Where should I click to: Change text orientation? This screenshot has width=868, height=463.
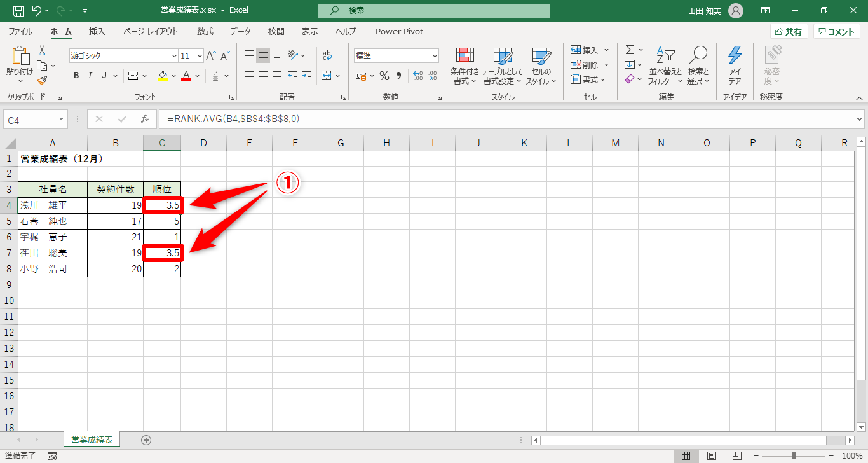tap(293, 55)
